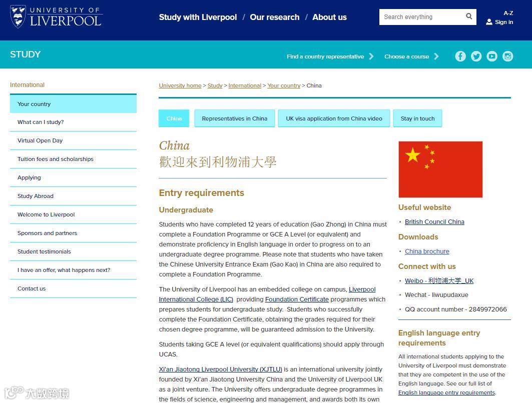Open Xi'an Jiaotong Liverpool University (XJTLU) link
Image resolution: width=532 pixels, height=403 pixels.
click(x=221, y=369)
